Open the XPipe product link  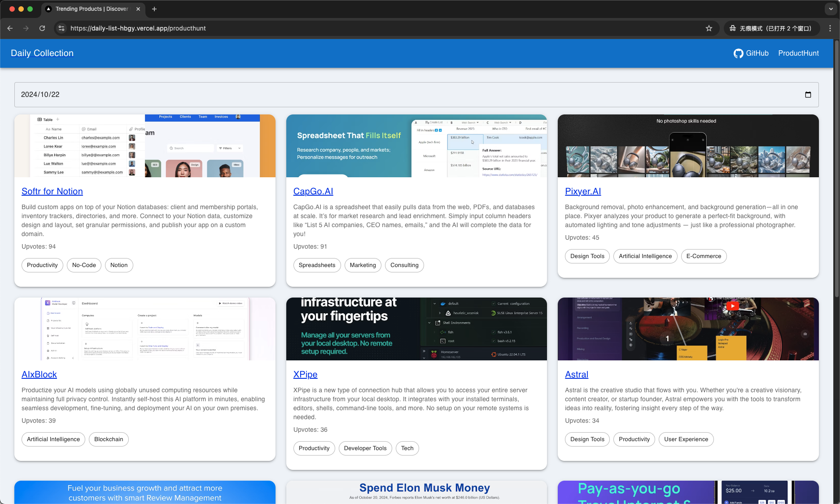(x=305, y=374)
